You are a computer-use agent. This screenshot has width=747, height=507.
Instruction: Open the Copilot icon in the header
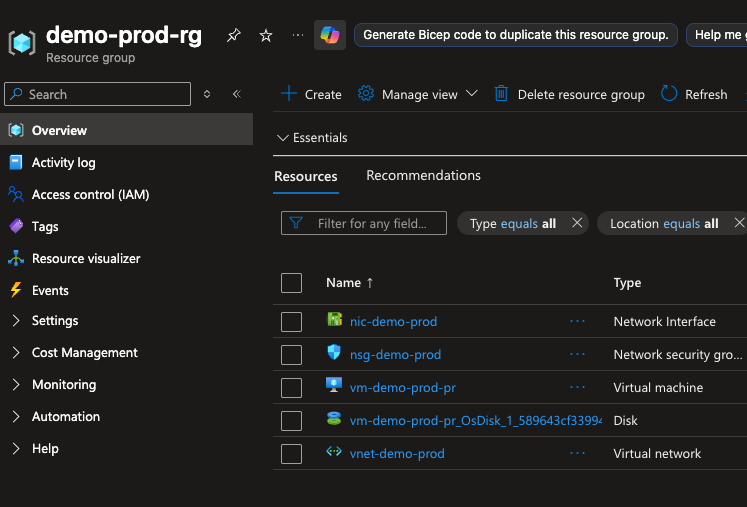click(x=330, y=35)
